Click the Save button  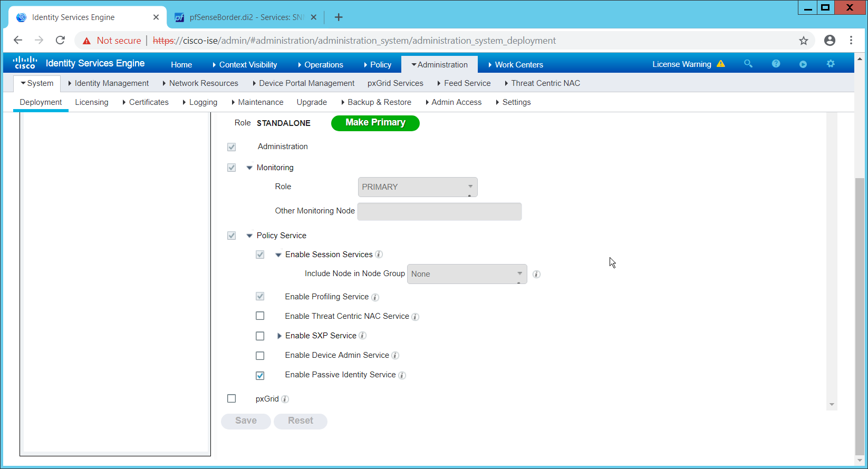pos(246,421)
